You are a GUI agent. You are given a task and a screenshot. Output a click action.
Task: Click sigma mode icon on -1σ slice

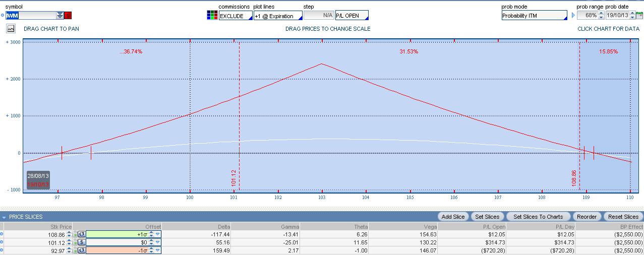click(x=82, y=250)
